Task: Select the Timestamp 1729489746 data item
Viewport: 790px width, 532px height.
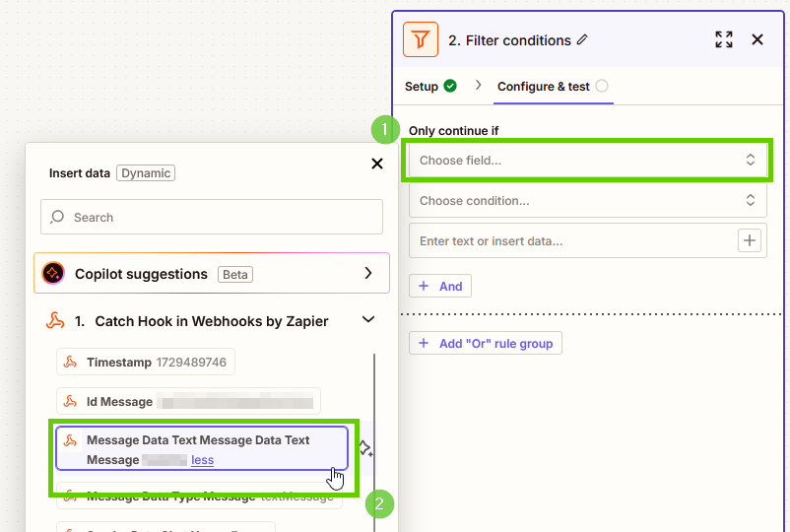Action: tap(146, 363)
